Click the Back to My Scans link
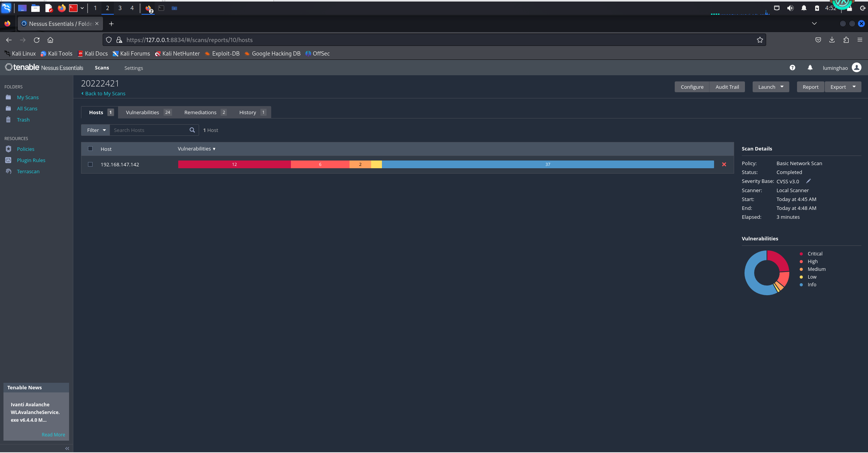This screenshot has height=453, width=868. pyautogui.click(x=105, y=93)
